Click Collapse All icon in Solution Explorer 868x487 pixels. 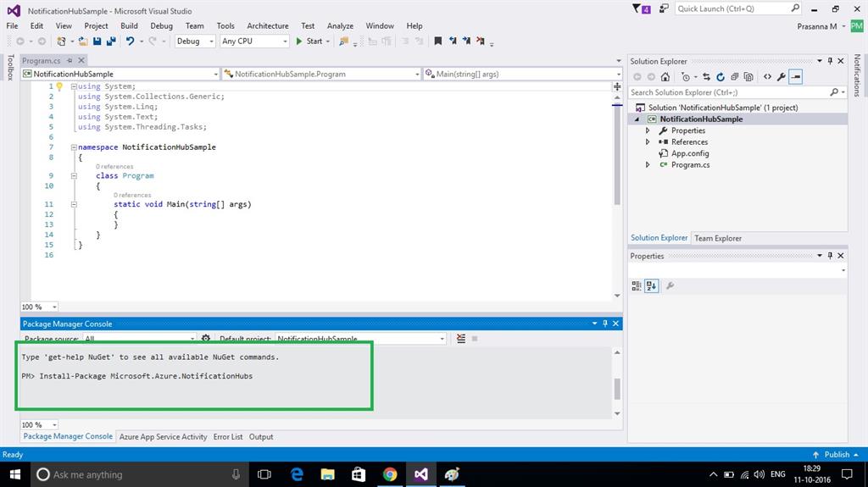coord(734,76)
